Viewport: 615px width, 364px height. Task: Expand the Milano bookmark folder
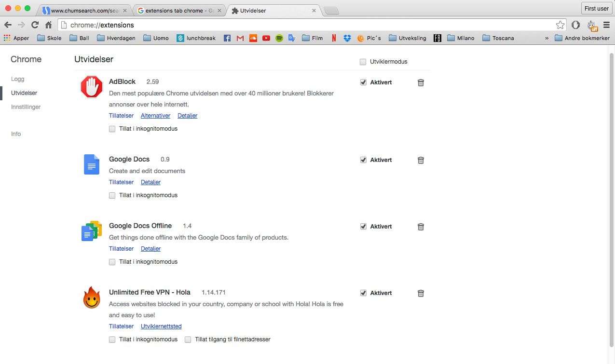click(x=461, y=38)
